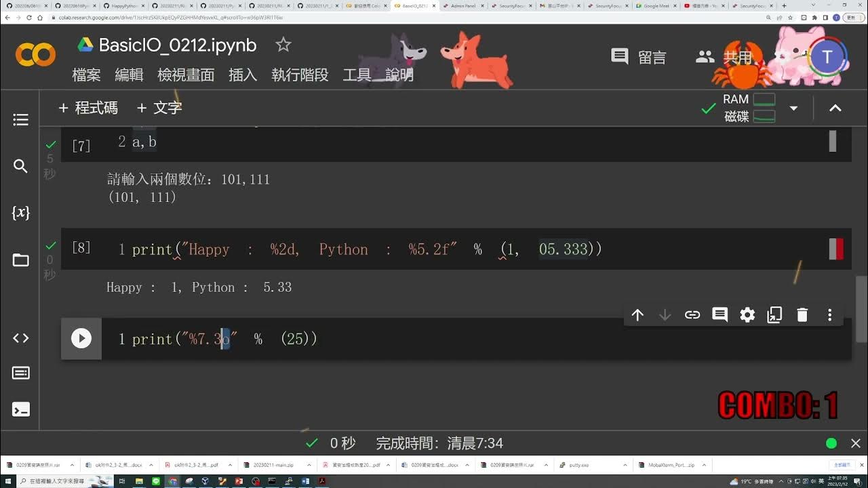Open the 檔案 menu

pos(86,75)
